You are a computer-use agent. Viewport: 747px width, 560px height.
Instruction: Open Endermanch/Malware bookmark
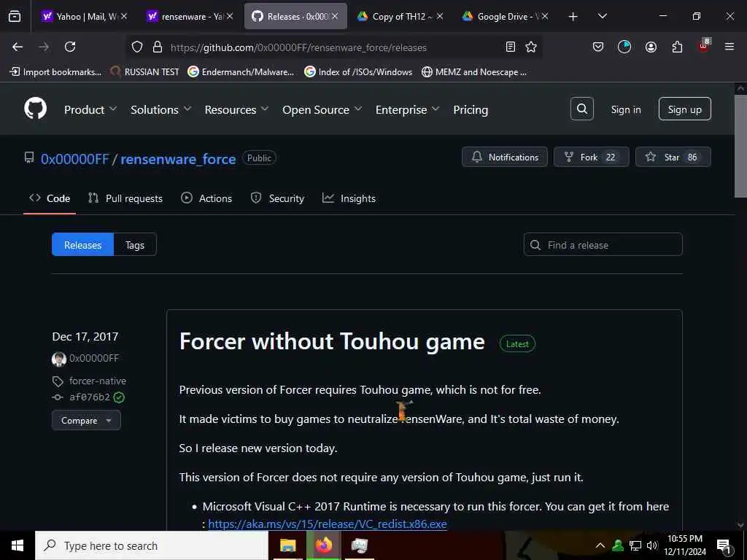coord(241,72)
